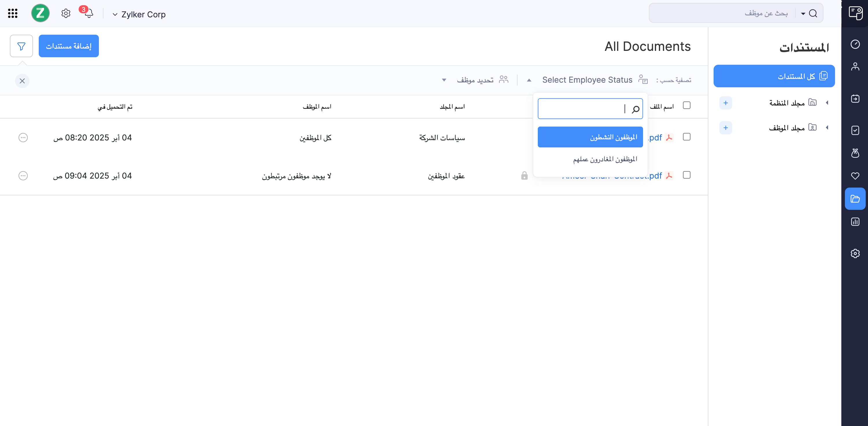Screen dimensions: 868x426
Task: Expand the مجلد الموظف tree folder
Action: pos(827,128)
